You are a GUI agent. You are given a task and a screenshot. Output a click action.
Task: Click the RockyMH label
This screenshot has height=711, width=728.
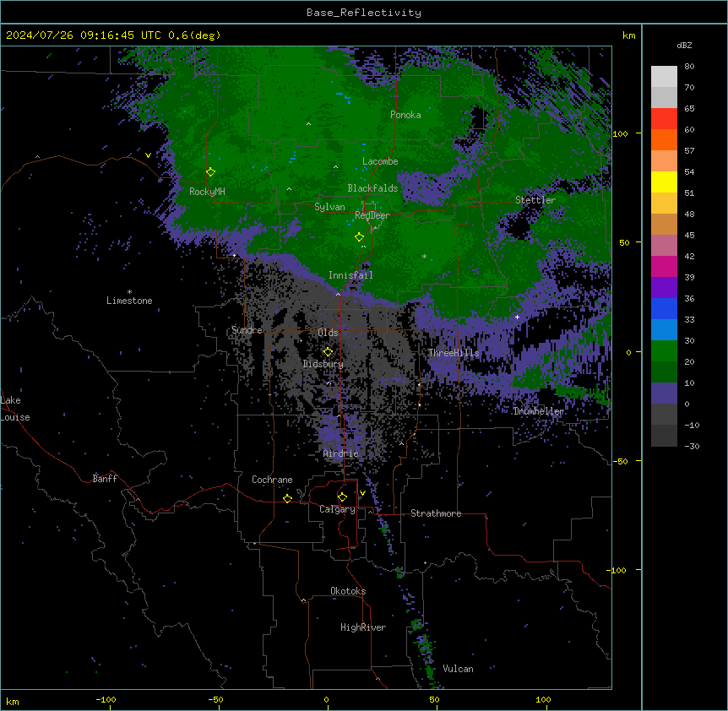point(207,192)
